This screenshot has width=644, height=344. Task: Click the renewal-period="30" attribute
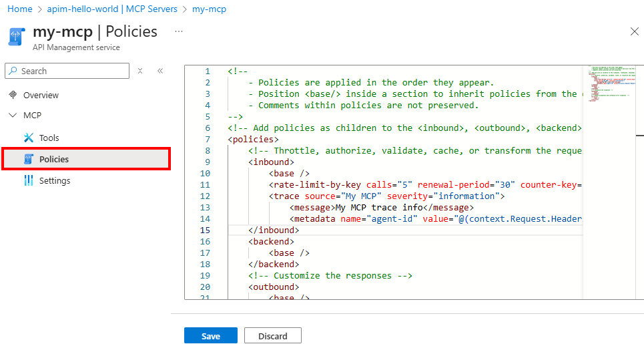(466, 185)
